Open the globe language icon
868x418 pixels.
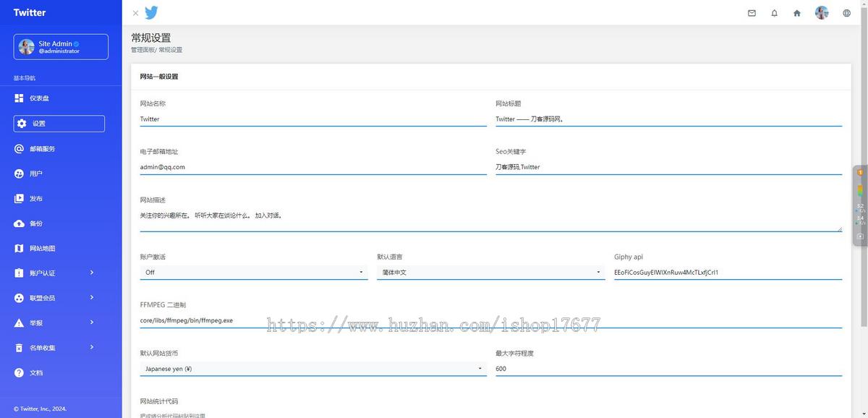point(847,13)
